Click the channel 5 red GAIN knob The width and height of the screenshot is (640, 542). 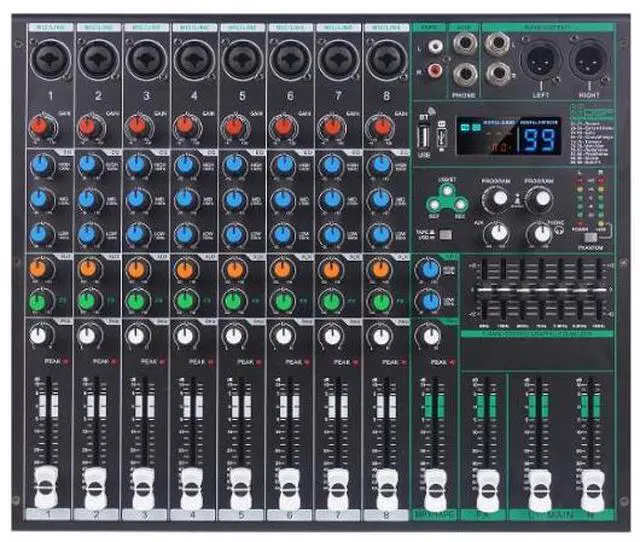click(234, 127)
